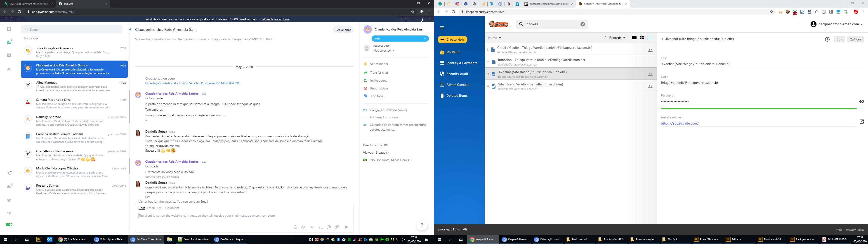Image resolution: width=868 pixels, height=244 pixels.
Task: Open the GIF picker in chat
Action: coord(312,227)
